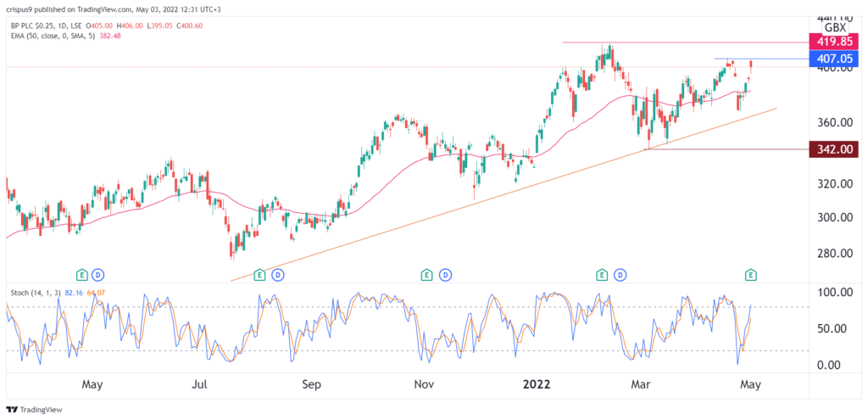The height and width of the screenshot is (420, 868).
Task: Click the rightmost earnings E marker at May 2022
Action: (750, 274)
